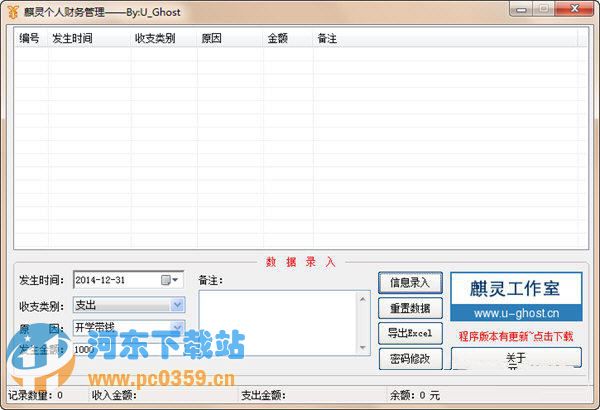Image resolution: width=600 pixels, height=410 pixels.
Task: Open the date picker calendar dropdown
Action: point(170,280)
